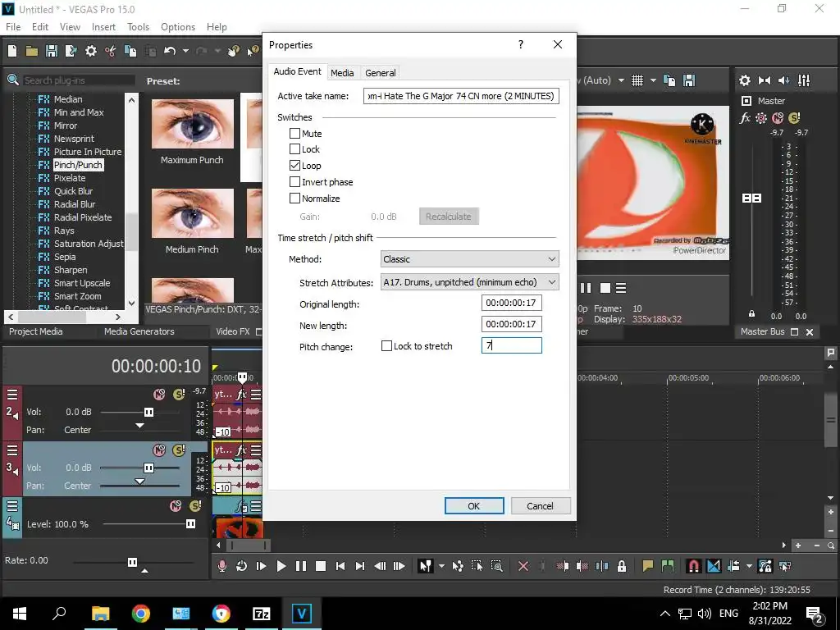Open the File menu
This screenshot has height=630, width=840.
[x=13, y=27]
